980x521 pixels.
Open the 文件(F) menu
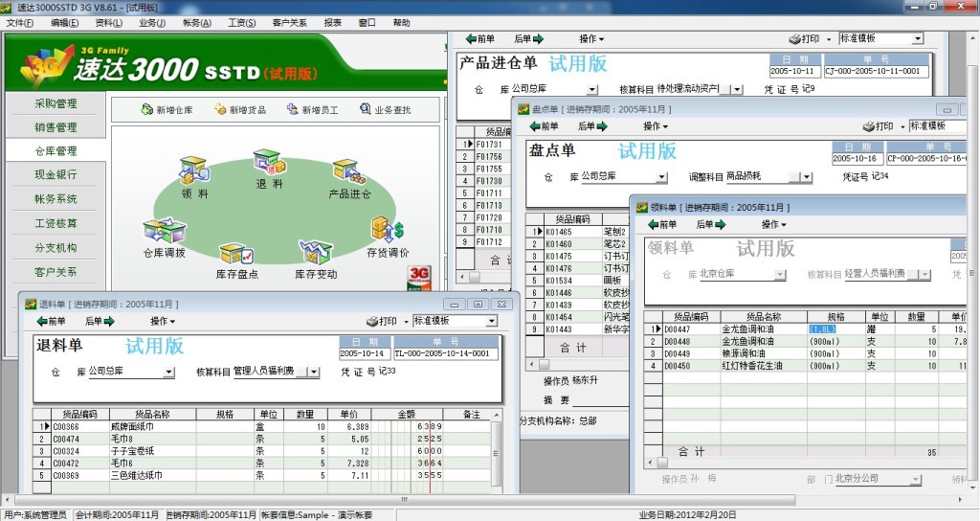(20, 23)
